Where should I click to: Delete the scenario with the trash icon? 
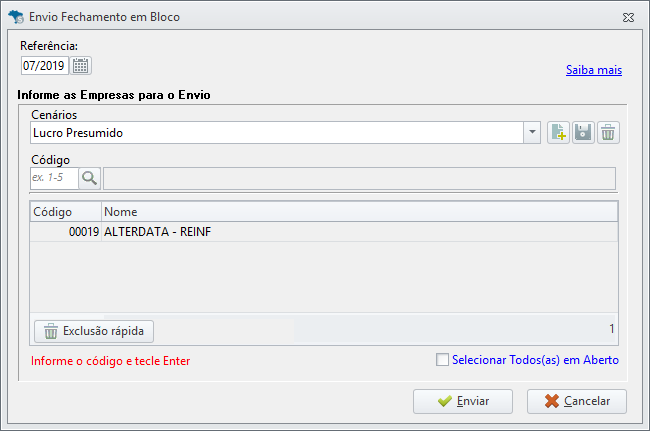(608, 133)
